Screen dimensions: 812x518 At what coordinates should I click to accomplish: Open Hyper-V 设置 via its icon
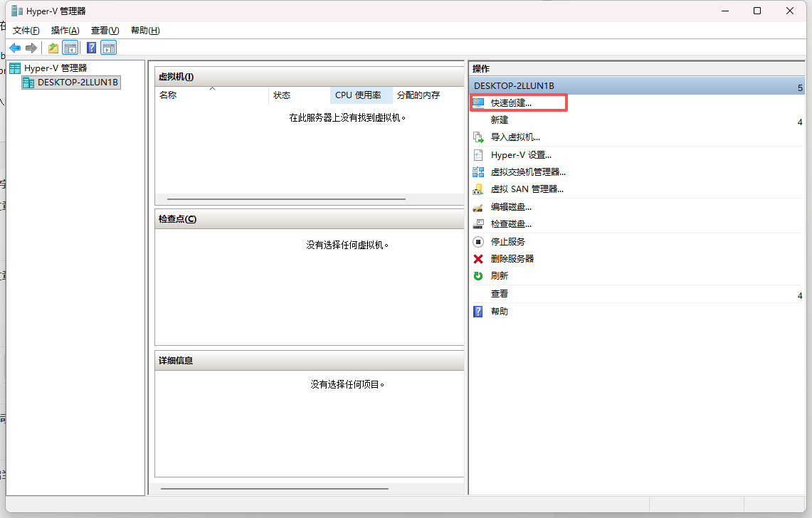pos(478,154)
